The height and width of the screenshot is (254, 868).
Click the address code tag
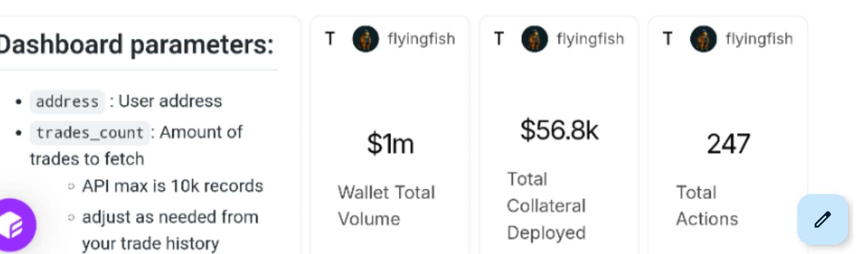(67, 101)
